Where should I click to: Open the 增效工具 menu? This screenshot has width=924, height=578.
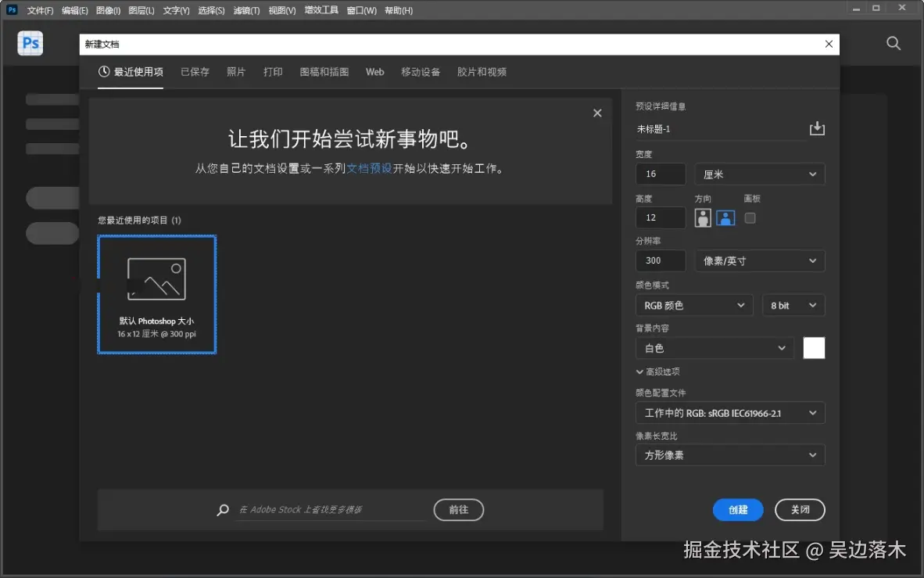tap(321, 10)
